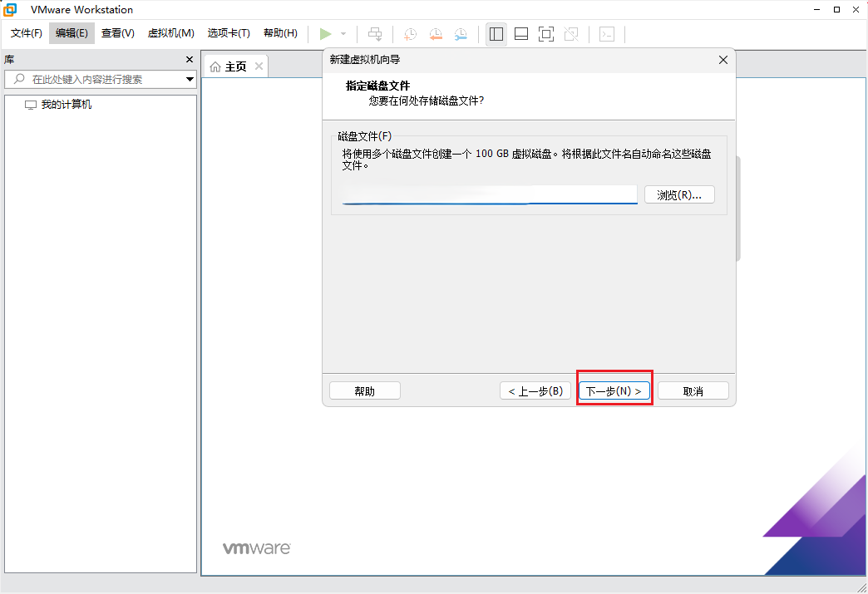This screenshot has height=594, width=868.
Task: Open the 选项卡(T) menu
Action: [229, 33]
